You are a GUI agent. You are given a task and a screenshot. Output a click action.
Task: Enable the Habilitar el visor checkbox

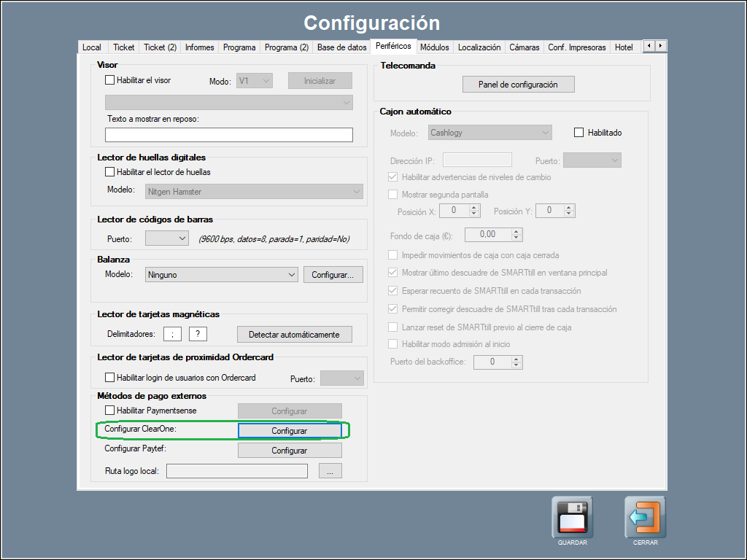click(x=110, y=80)
